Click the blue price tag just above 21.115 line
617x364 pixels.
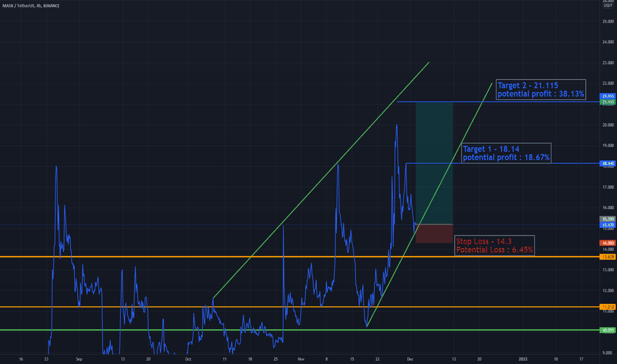[608, 97]
